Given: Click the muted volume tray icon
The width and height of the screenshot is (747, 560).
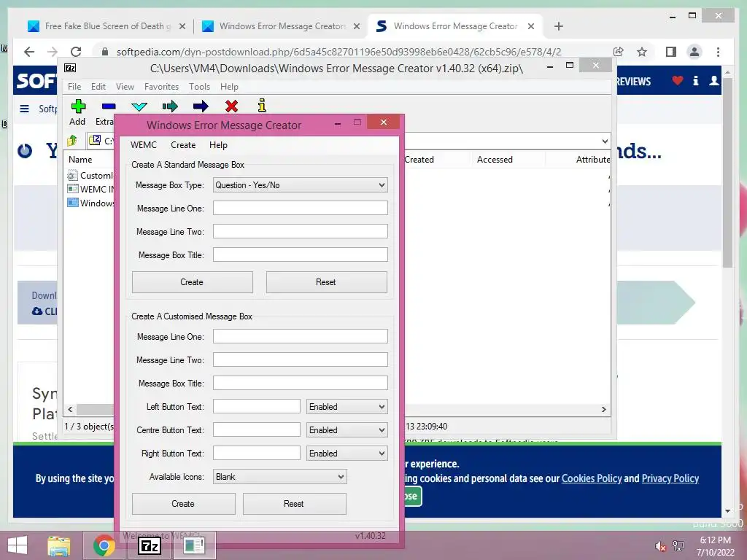Looking at the screenshot, I should (x=659, y=546).
